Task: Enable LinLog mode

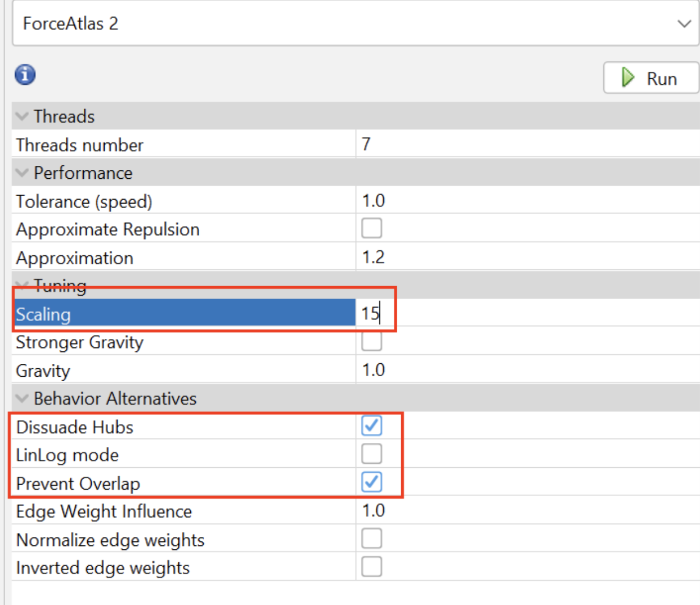Action: (372, 454)
